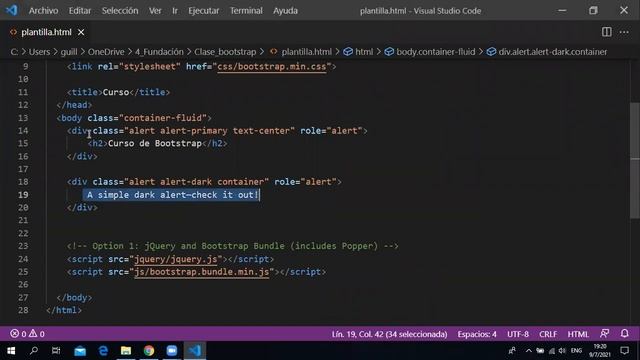Open the Ir menu

(x=175, y=11)
